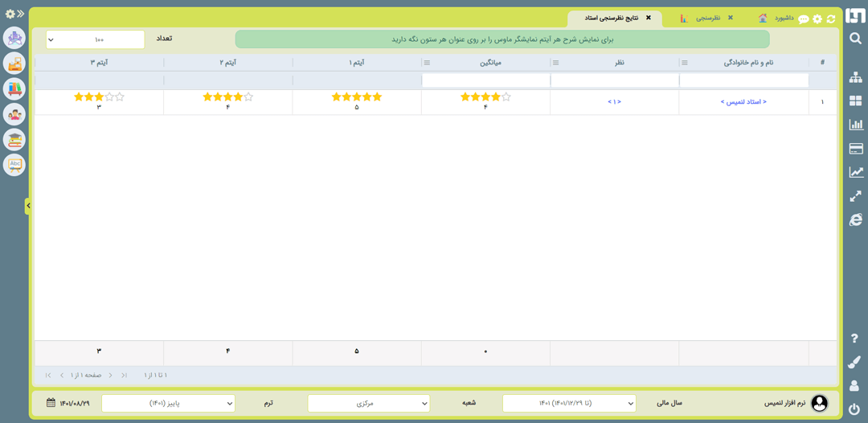Open the user profile icon in sidebar

pos(854,385)
